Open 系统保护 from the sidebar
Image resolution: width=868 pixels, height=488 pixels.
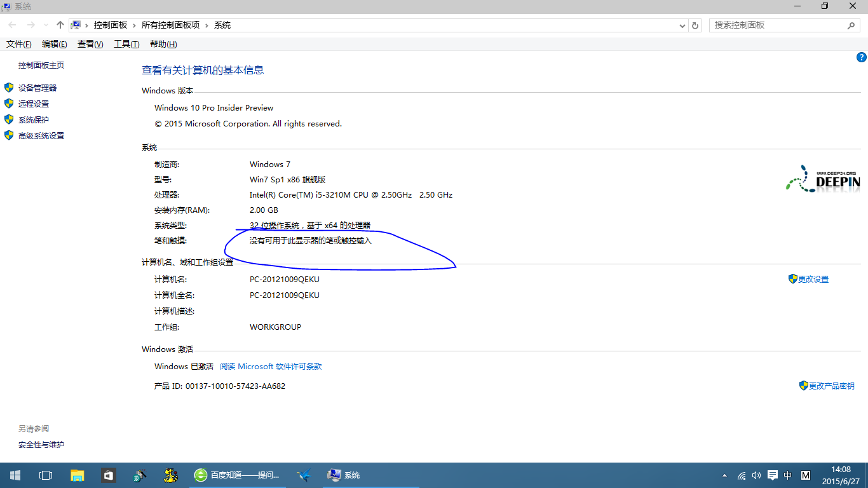click(34, 119)
